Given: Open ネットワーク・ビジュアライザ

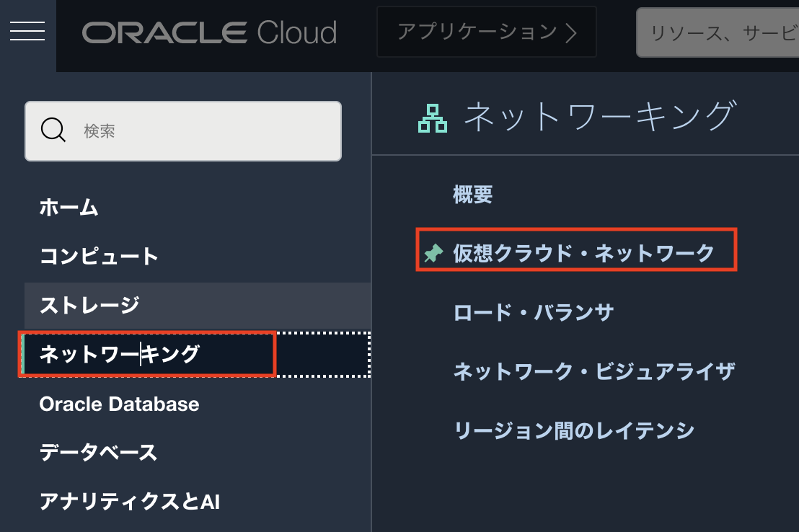Looking at the screenshot, I should tap(593, 372).
